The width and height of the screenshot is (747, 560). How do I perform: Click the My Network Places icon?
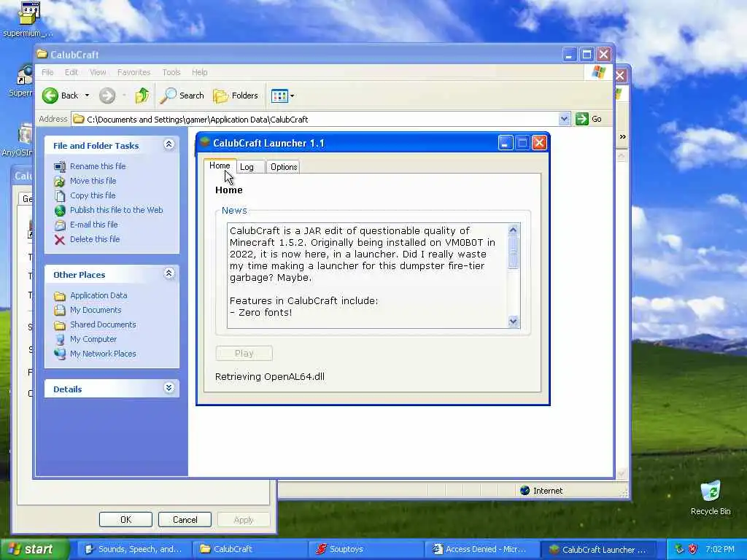[60, 354]
